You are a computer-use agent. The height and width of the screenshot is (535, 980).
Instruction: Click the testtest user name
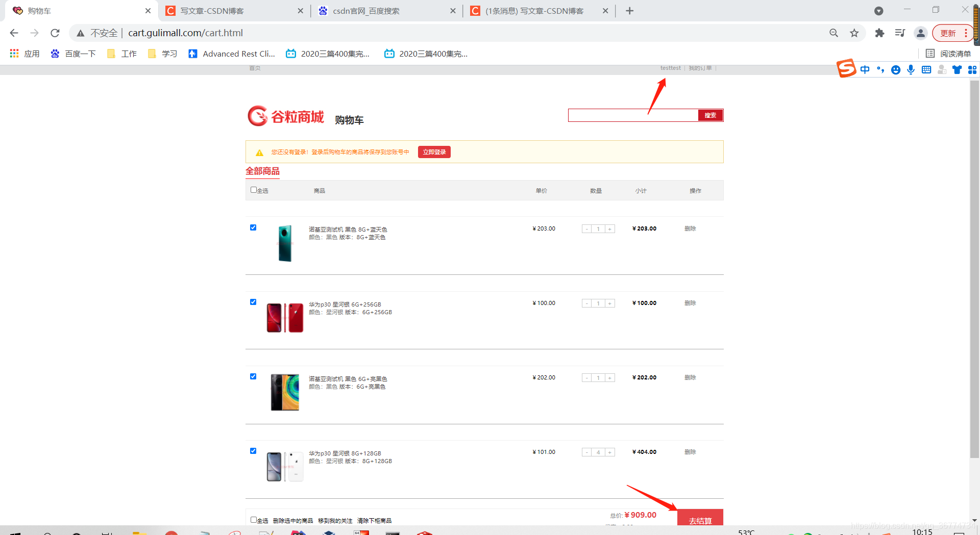pos(670,68)
